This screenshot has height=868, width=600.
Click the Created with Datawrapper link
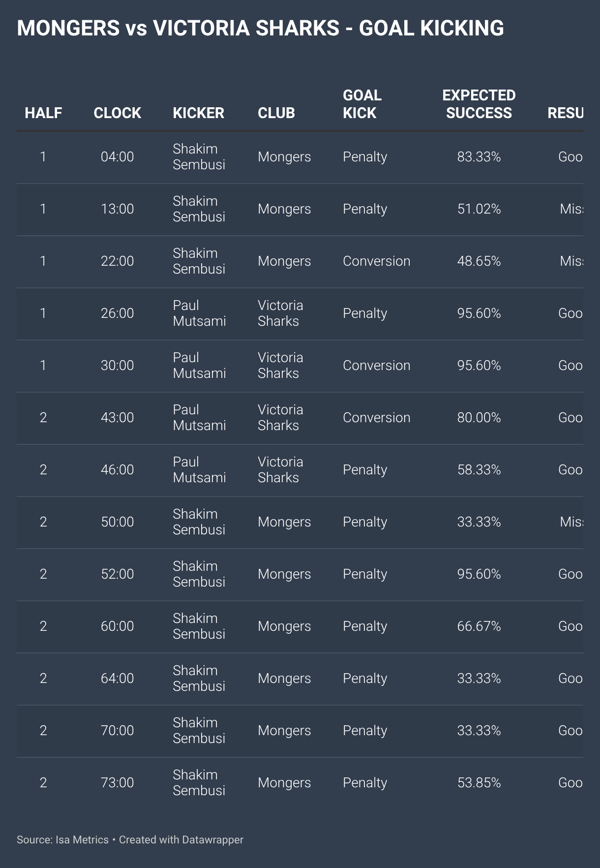[x=181, y=839]
